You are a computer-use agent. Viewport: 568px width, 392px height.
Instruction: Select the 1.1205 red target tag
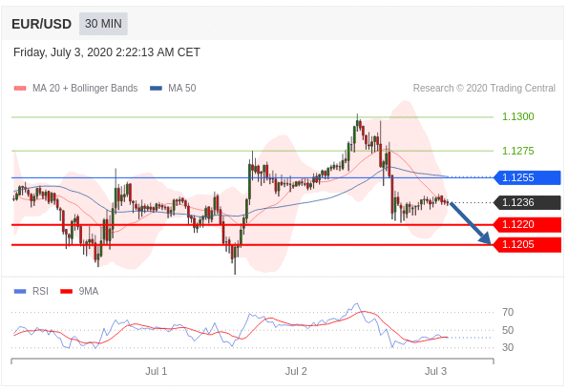527,245
